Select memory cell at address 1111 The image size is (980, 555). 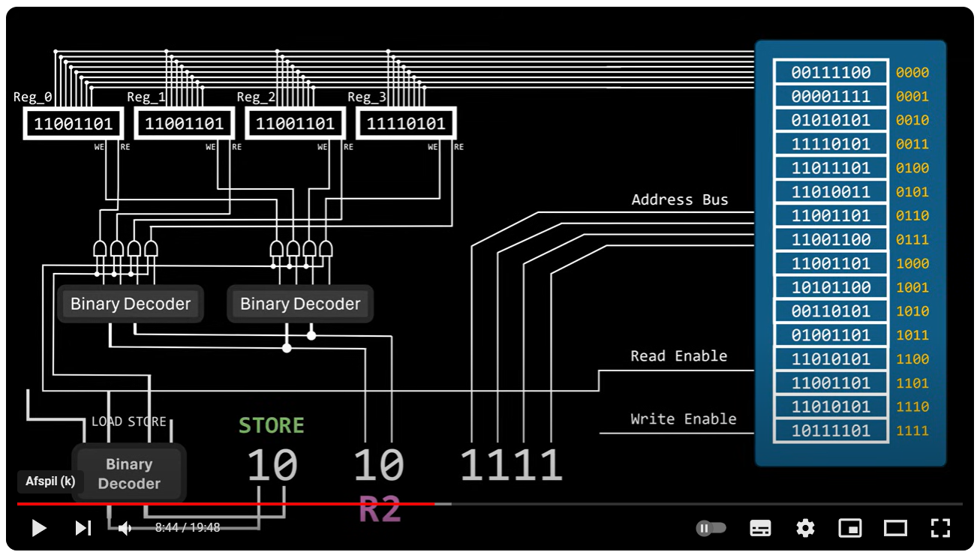(x=831, y=431)
